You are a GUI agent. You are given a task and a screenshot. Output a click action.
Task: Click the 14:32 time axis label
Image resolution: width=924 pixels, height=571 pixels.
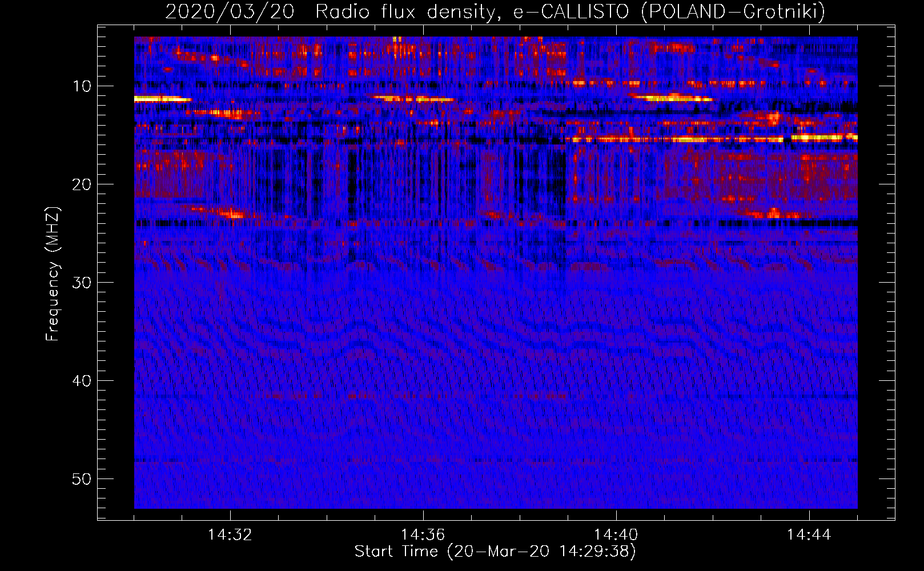pos(230,535)
